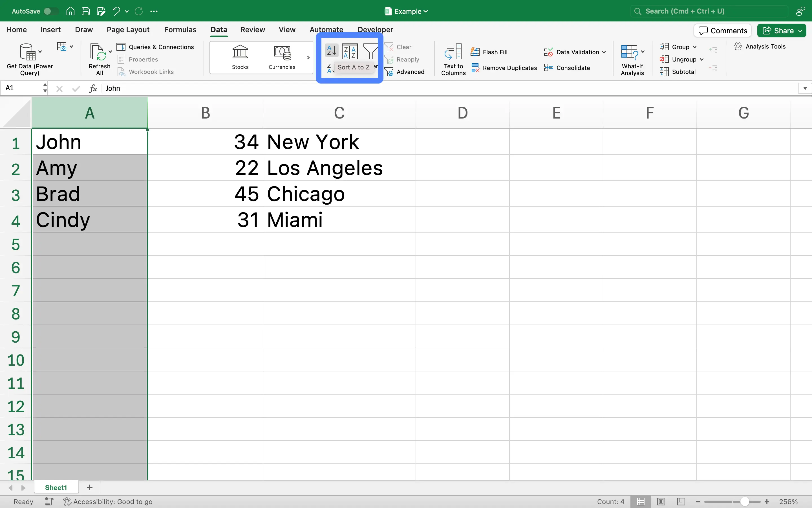Image resolution: width=812 pixels, height=508 pixels.
Task: Switch to the Formulas tab
Action: [x=180, y=30]
